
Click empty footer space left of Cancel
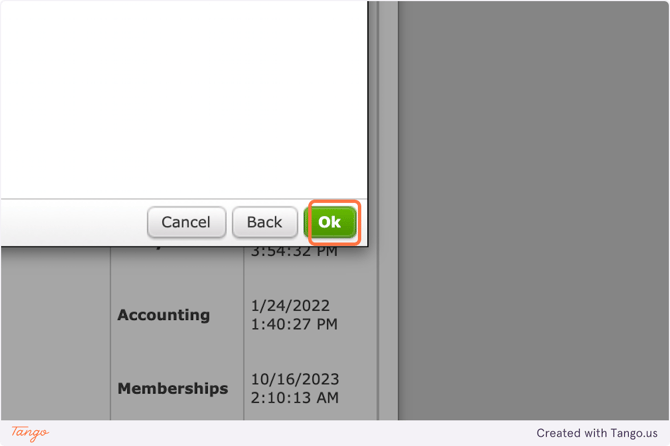70,222
